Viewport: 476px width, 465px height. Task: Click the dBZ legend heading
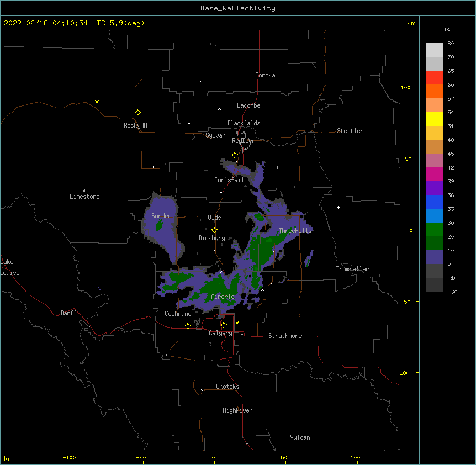447,30
